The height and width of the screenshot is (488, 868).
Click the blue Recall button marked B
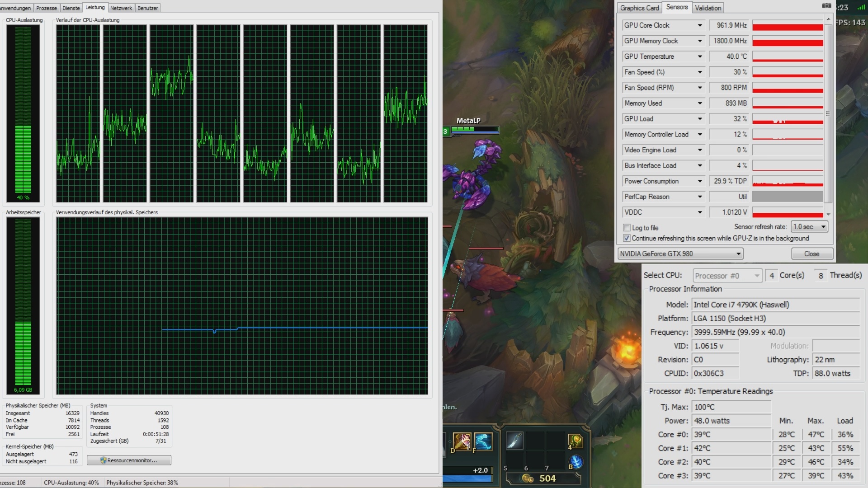pos(576,462)
